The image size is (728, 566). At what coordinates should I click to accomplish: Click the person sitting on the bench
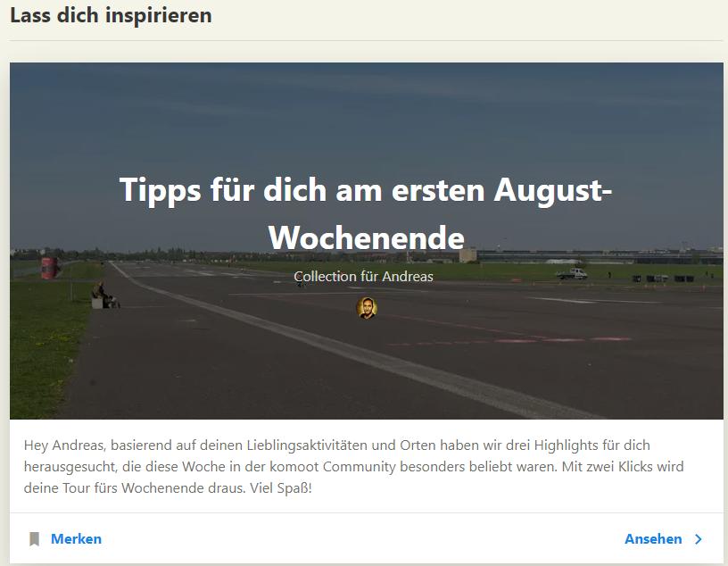pyautogui.click(x=103, y=295)
